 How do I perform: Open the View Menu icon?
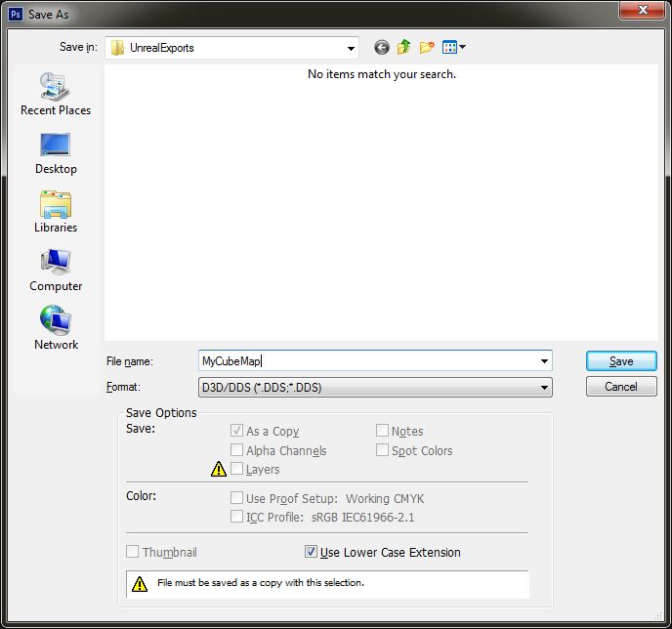point(449,47)
